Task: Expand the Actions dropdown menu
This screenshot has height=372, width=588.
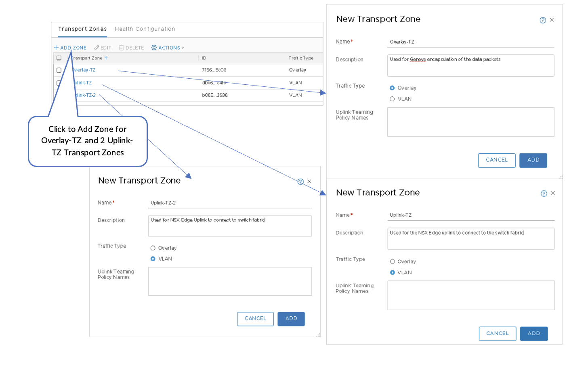Action: coord(183,48)
